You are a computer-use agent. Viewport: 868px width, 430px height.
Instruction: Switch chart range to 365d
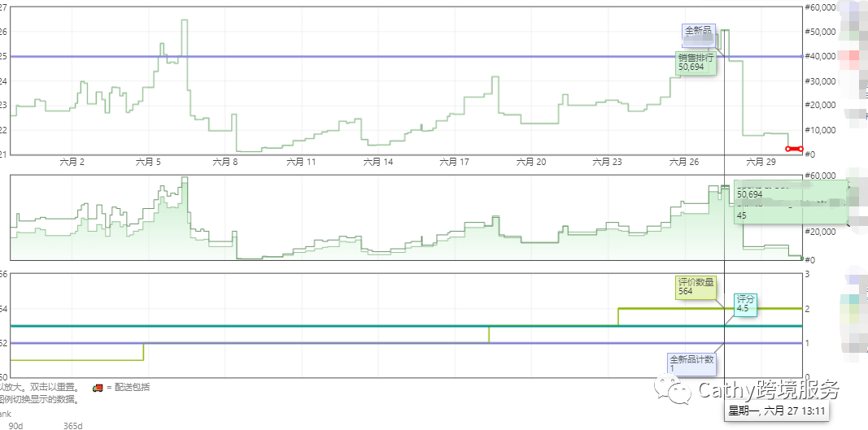click(x=73, y=426)
